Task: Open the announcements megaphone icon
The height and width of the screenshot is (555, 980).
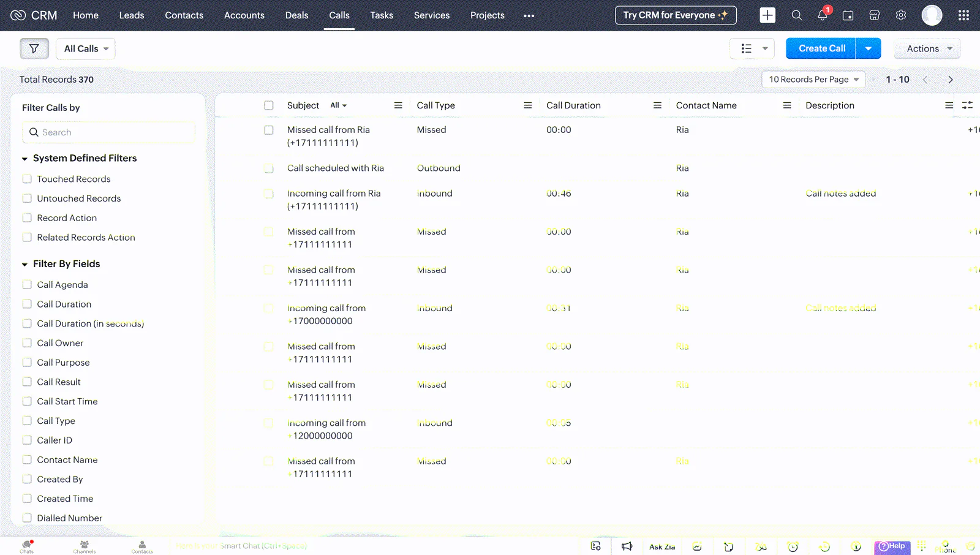Action: click(x=627, y=546)
